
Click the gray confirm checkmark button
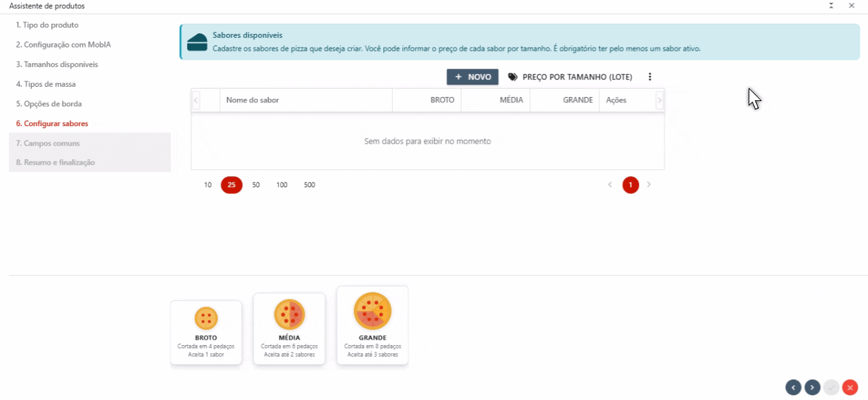coord(831,387)
